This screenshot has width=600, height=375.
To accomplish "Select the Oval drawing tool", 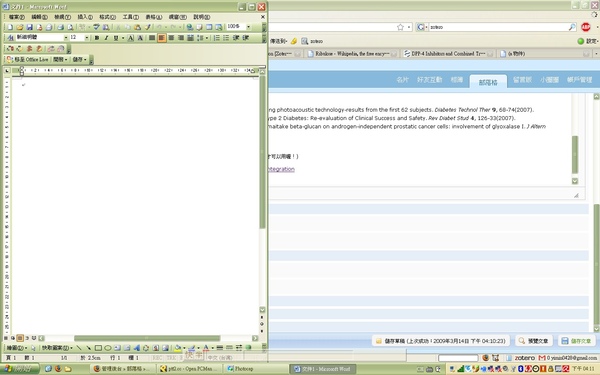I will [108, 348].
